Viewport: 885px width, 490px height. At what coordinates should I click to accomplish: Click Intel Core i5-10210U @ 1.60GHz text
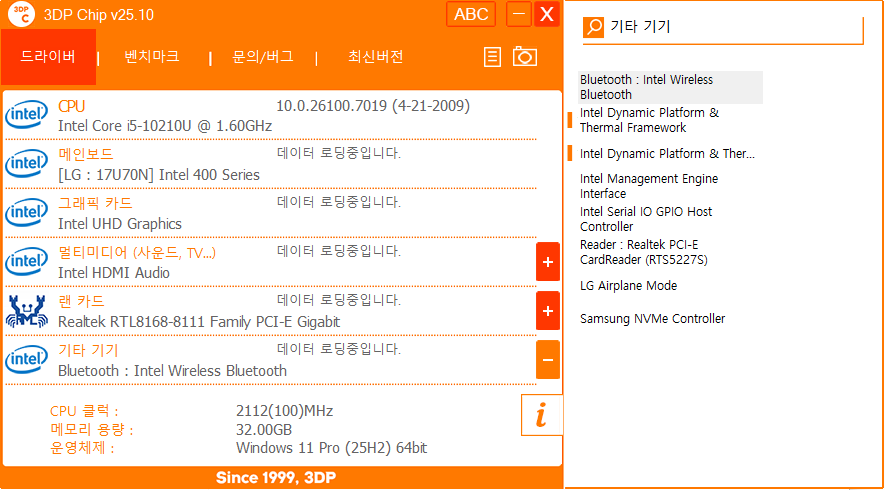tap(165, 126)
